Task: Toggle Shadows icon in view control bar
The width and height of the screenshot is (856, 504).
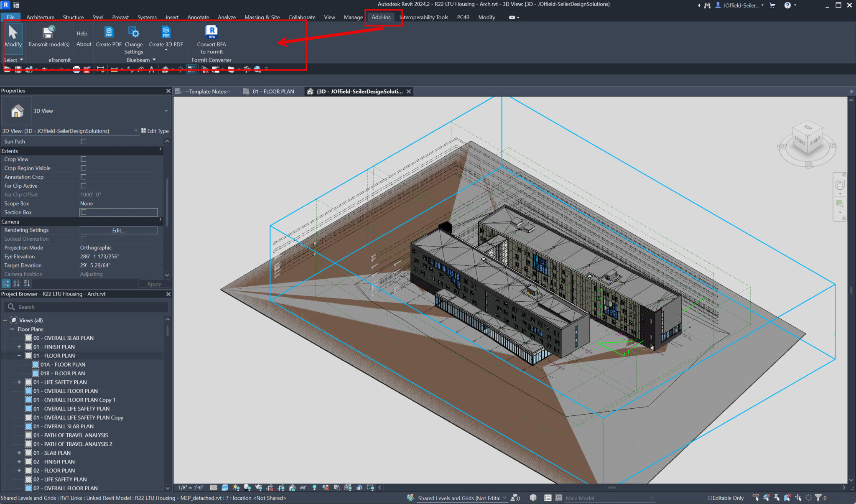Action: click(247, 488)
